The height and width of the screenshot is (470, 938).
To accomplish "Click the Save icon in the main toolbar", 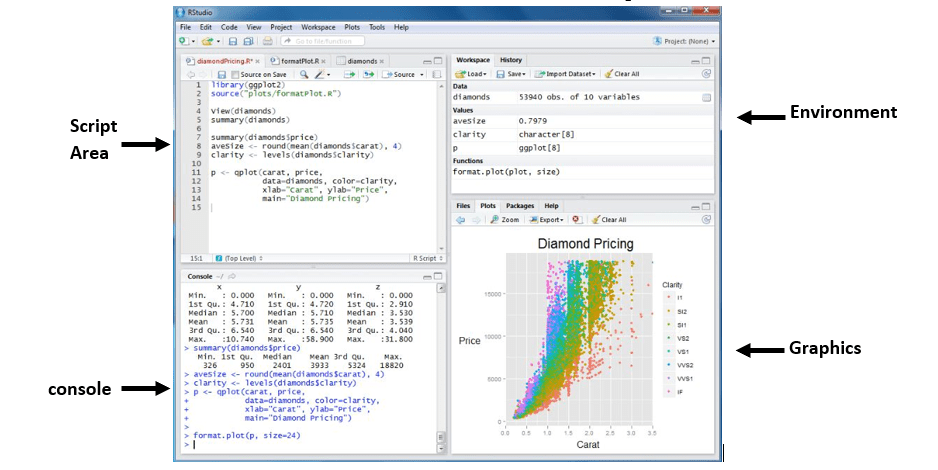I will coord(233,41).
